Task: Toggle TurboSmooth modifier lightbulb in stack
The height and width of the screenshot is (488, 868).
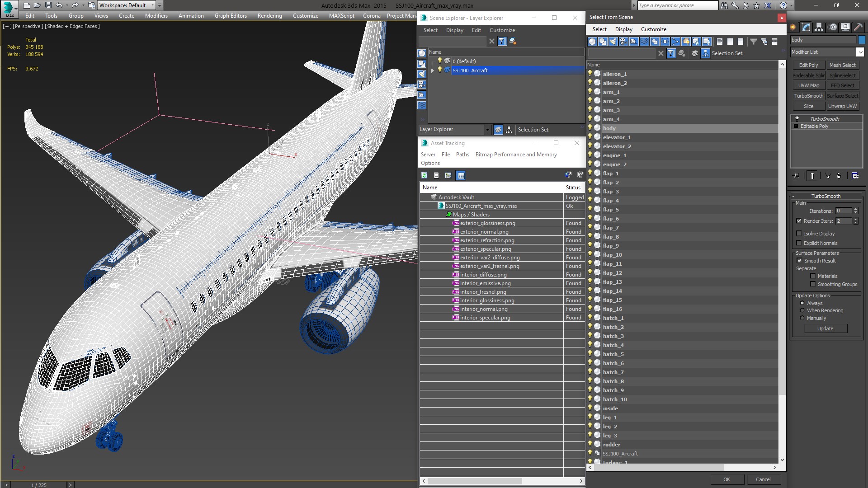Action: point(797,119)
